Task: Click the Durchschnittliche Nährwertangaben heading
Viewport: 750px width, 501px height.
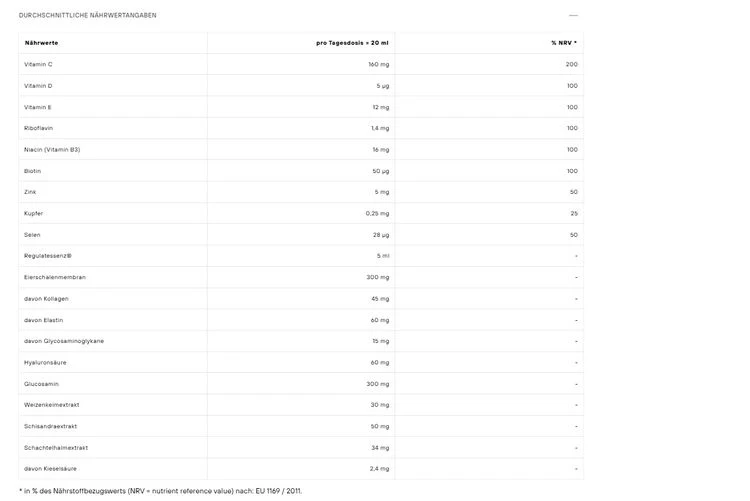Action: [88, 15]
